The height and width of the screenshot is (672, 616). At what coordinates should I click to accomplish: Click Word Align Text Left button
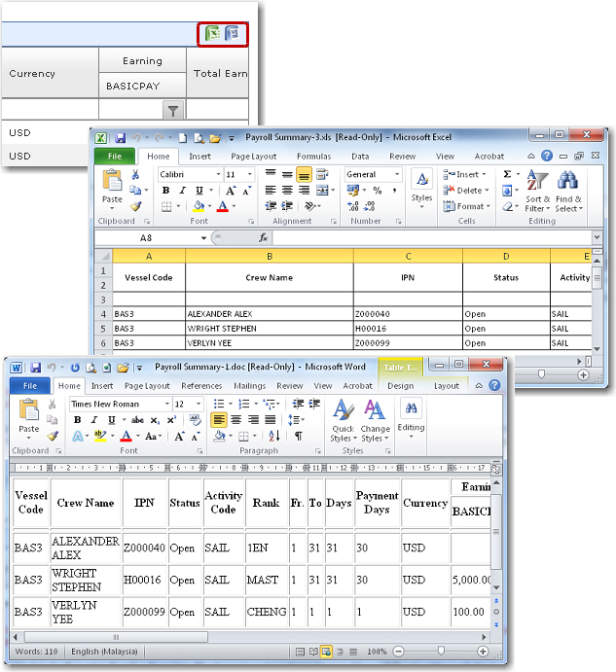coord(219,419)
